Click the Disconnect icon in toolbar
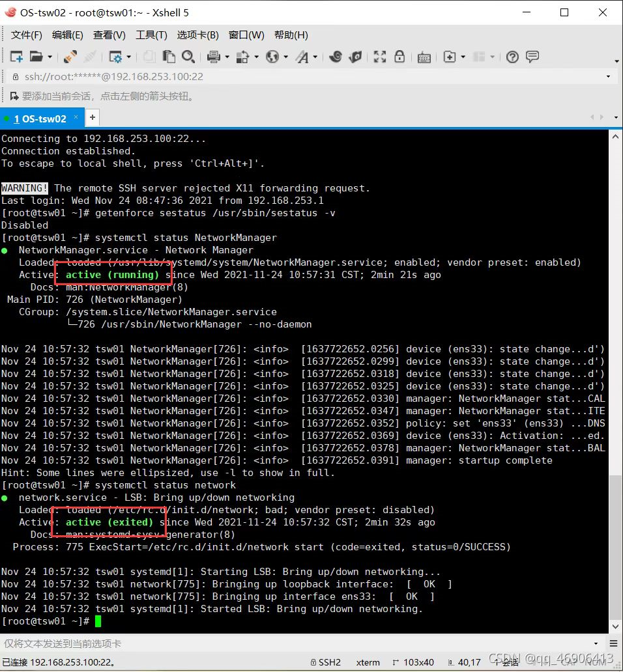Screen dimensions: 623x672 point(90,57)
